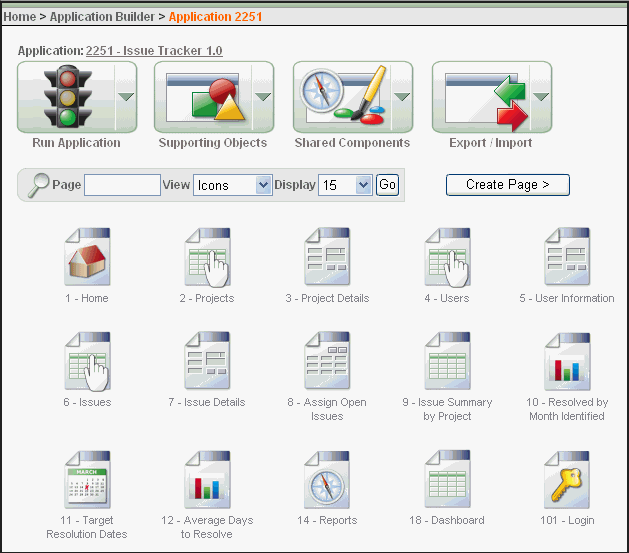Focus the Page search input field
Viewport: 629px width, 553px height.
click(122, 185)
